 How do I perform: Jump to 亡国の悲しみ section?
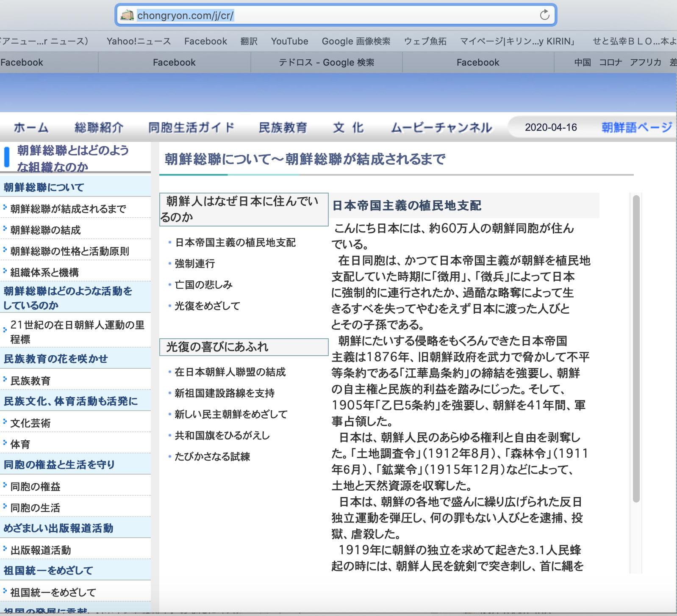pos(204,285)
